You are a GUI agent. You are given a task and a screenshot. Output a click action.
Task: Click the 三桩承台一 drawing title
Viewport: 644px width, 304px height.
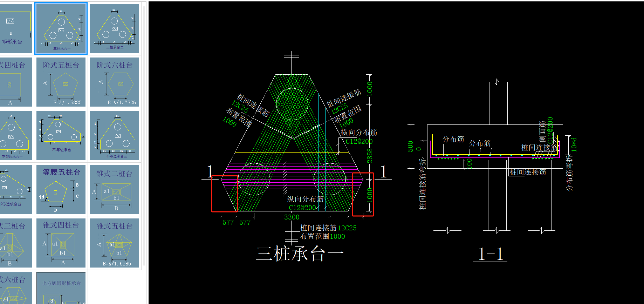click(300, 254)
